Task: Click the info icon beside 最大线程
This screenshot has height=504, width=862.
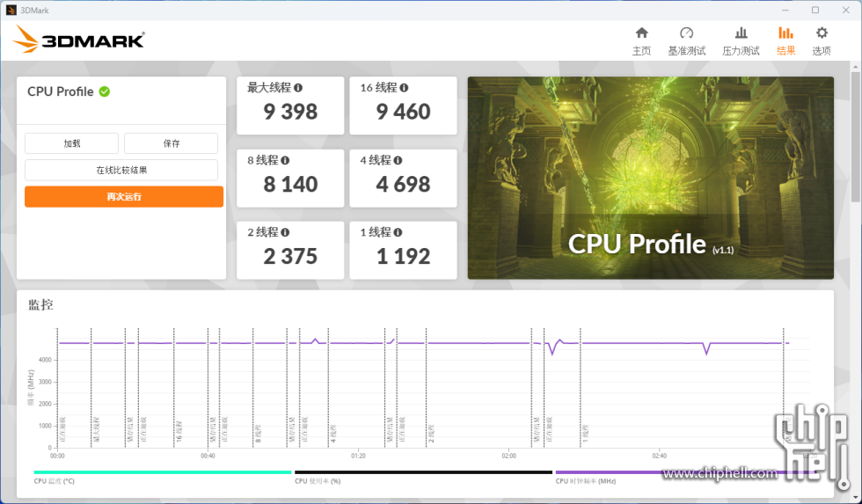Action: [298, 88]
